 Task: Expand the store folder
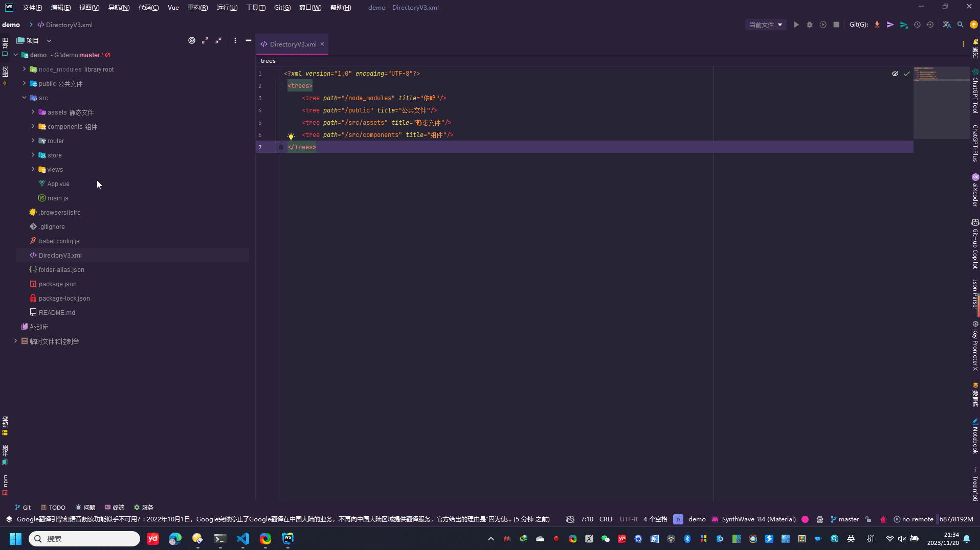pyautogui.click(x=33, y=155)
